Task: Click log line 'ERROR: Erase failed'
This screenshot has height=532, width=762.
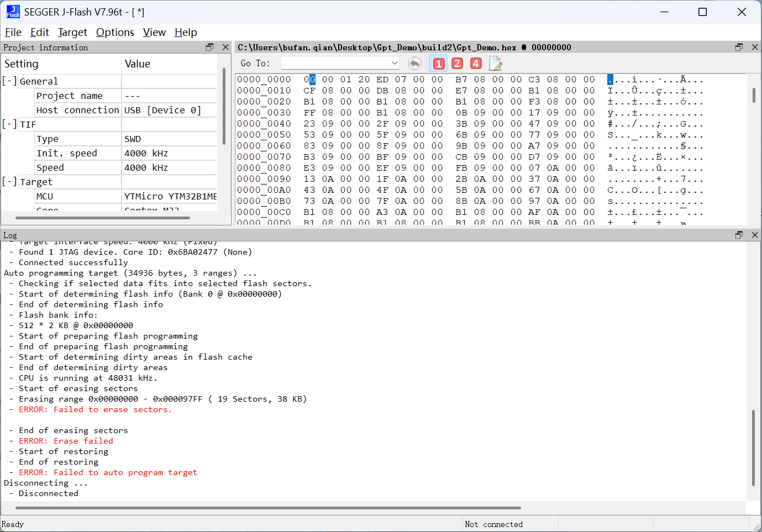Action: (x=66, y=441)
